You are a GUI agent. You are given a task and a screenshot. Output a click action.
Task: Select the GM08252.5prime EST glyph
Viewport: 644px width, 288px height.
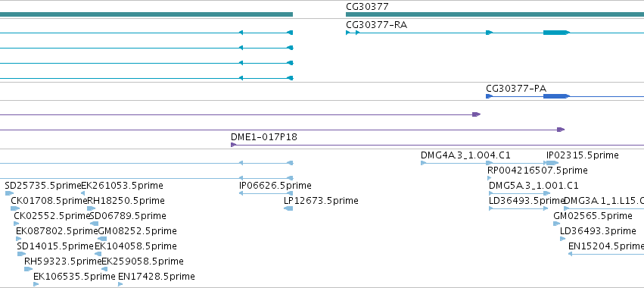(102, 239)
